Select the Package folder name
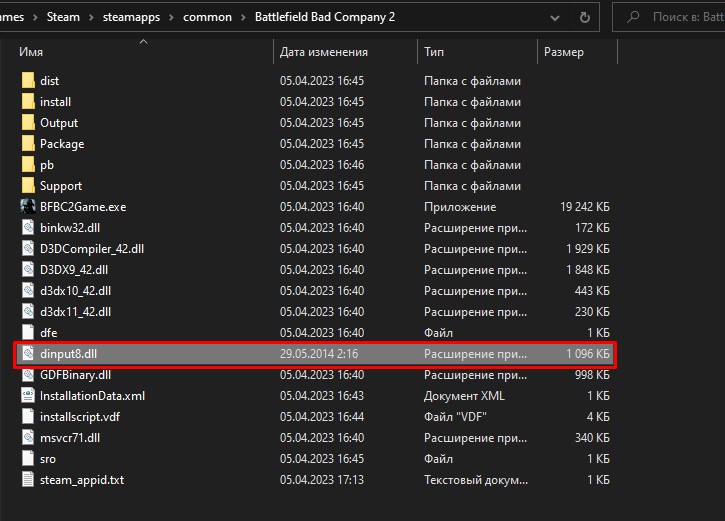Viewport: 725px width, 521px height. 62,144
